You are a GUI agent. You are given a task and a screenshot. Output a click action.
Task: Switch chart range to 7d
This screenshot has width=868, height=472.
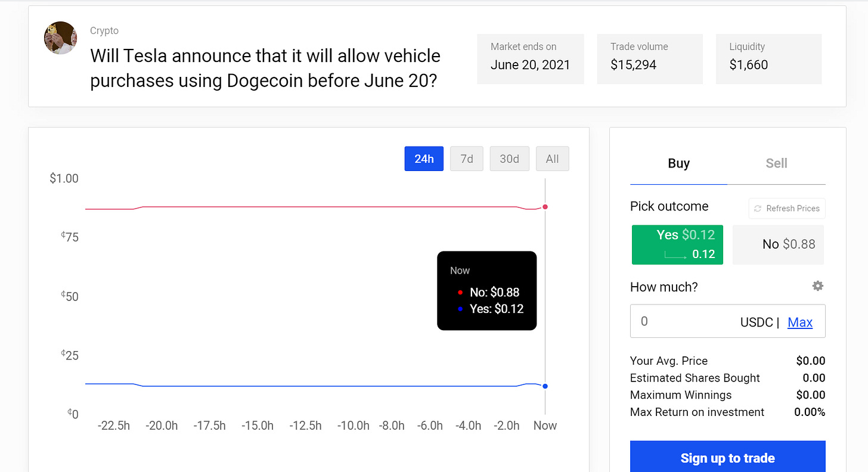pyautogui.click(x=467, y=159)
